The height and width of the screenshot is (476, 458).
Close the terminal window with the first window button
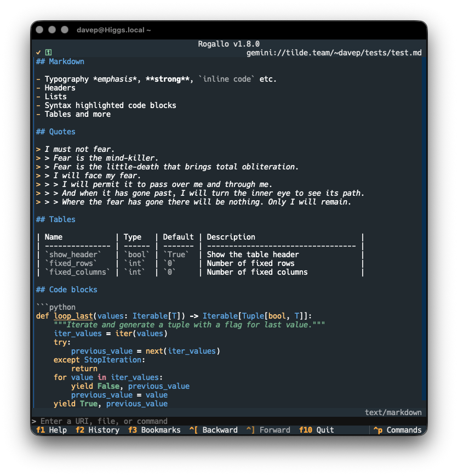point(39,30)
